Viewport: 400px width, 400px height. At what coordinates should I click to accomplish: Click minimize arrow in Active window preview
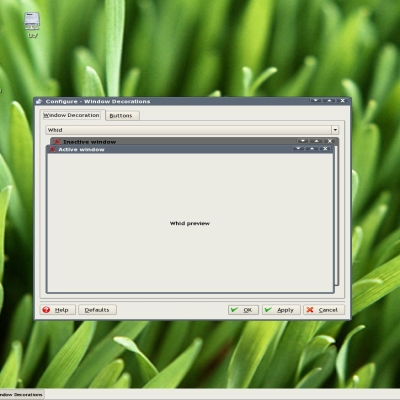[298, 149]
